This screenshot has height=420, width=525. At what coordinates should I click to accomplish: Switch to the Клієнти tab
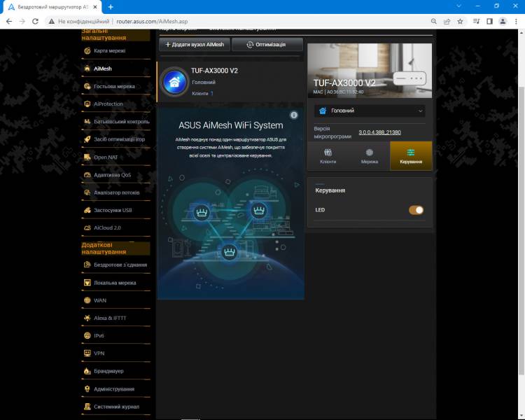(328, 156)
